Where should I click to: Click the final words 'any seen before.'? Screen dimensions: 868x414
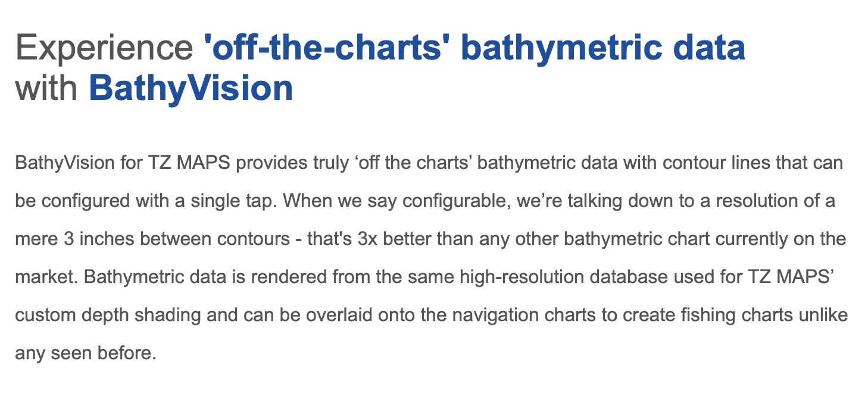[x=86, y=354]
